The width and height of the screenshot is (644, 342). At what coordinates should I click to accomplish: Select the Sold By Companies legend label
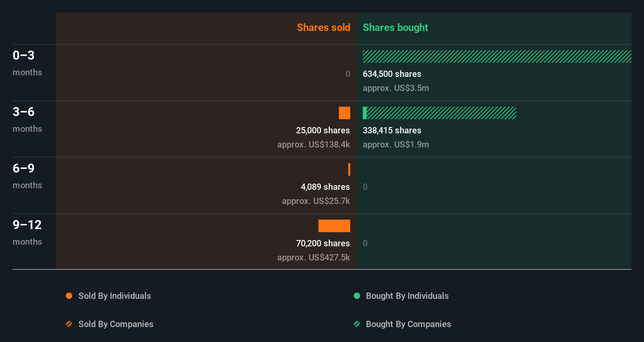tap(116, 324)
